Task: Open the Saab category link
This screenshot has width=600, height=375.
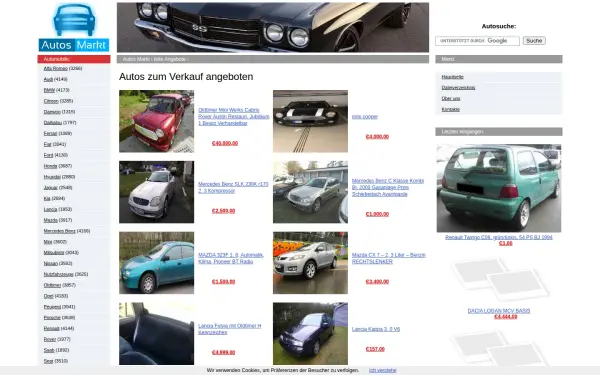Action: [49, 351]
